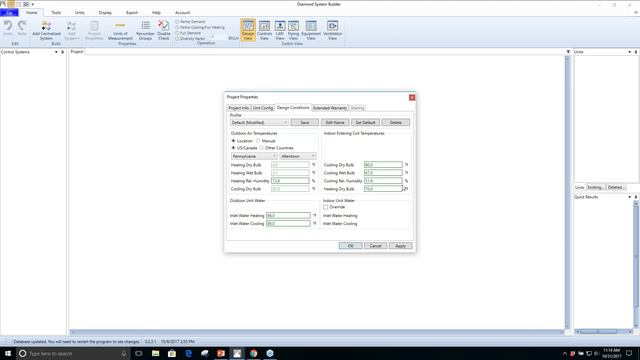Image resolution: width=640 pixels, height=360 pixels.
Task: Switch to Controls View
Action: tap(264, 30)
